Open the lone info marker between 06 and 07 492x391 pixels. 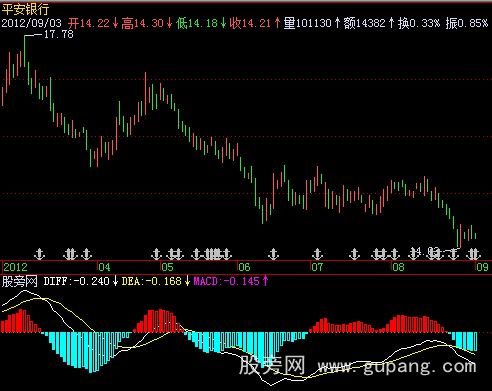point(274,254)
